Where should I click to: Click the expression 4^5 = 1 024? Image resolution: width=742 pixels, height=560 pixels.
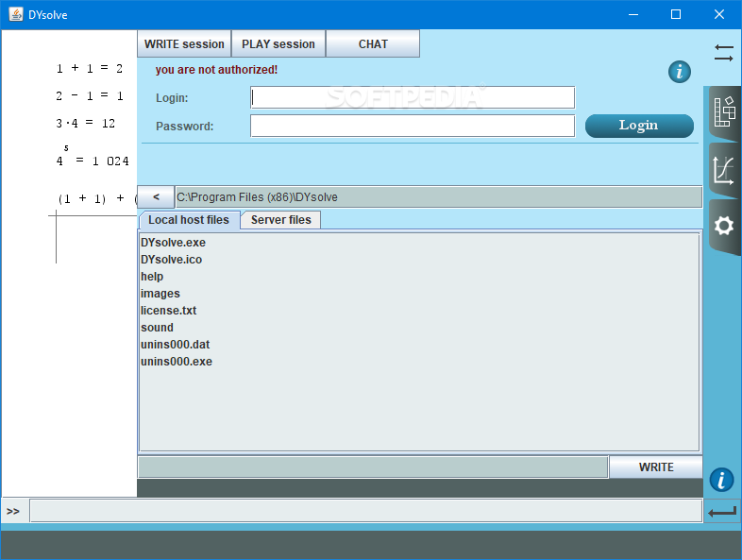(93, 157)
